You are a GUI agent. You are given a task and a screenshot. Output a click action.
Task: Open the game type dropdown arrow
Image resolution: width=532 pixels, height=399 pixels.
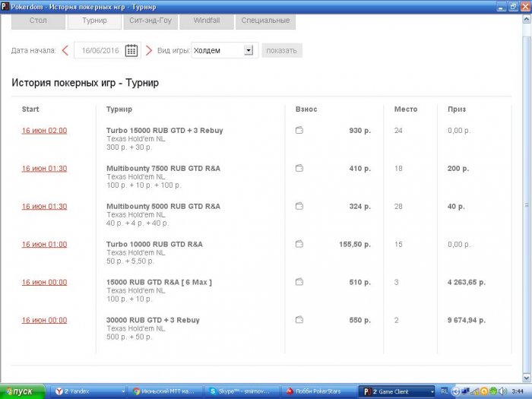[x=249, y=51]
